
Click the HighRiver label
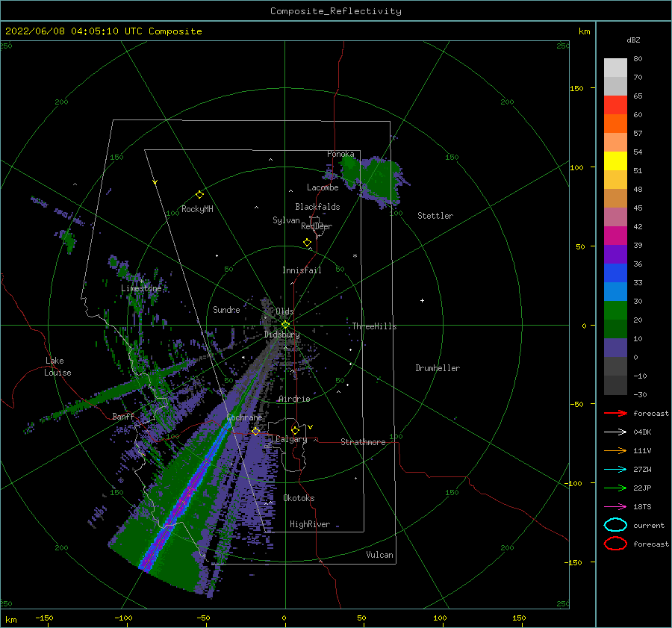point(310,524)
